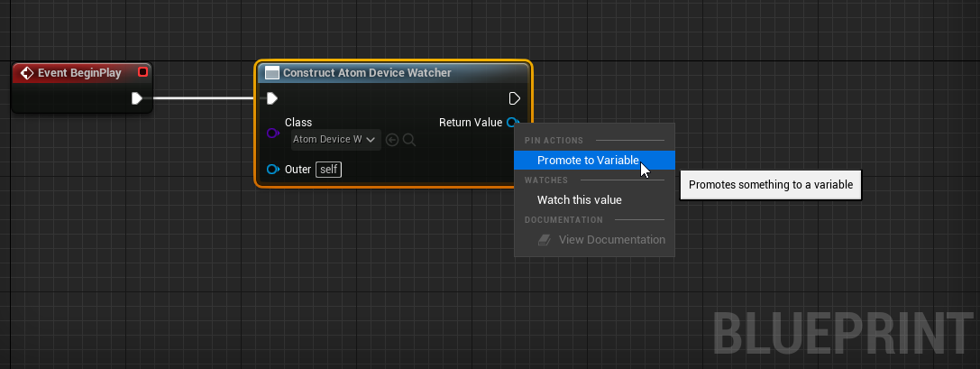Image resolution: width=980 pixels, height=369 pixels.
Task: Click the blue Outer input pin
Action: [x=272, y=169]
